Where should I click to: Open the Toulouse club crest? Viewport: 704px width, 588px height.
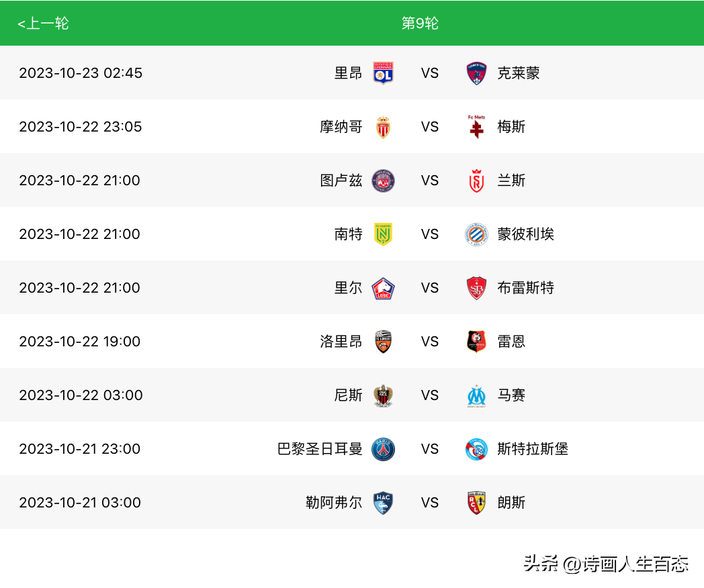tap(383, 181)
